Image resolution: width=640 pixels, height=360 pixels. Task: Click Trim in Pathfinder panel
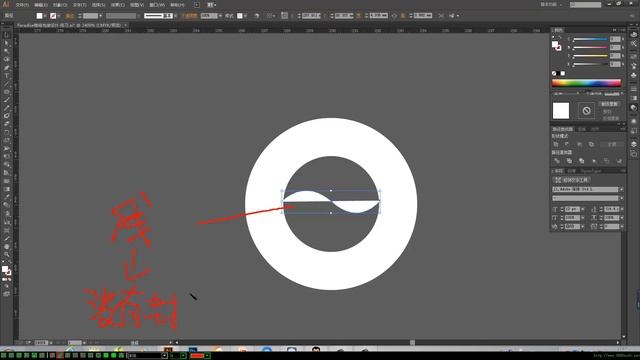[569, 161]
